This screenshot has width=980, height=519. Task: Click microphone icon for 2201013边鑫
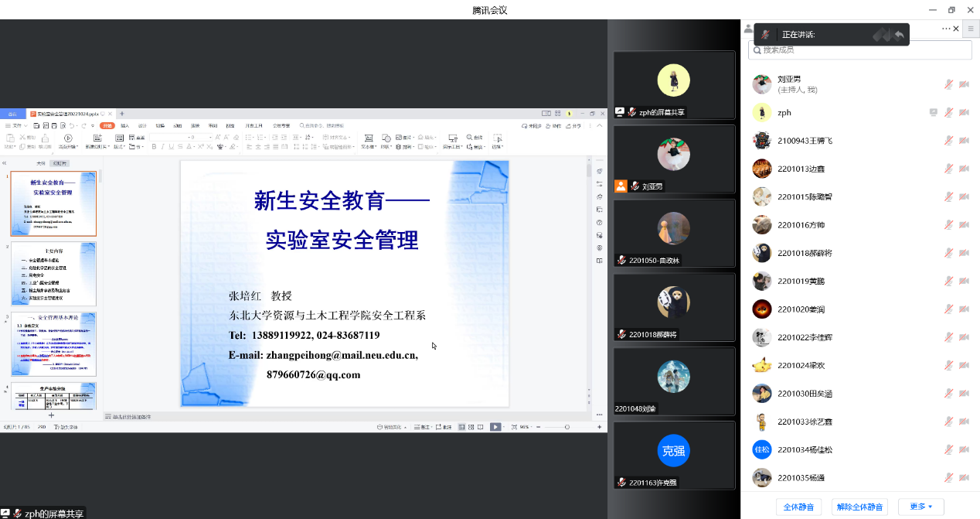pos(948,169)
